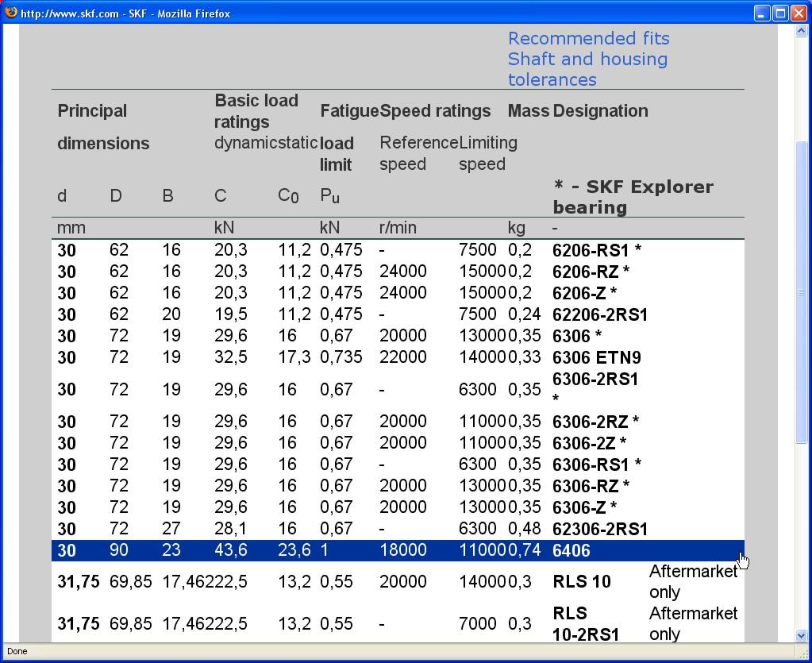The image size is (812, 663).
Task: Click the 0,48 mass value
Action: 524,529
